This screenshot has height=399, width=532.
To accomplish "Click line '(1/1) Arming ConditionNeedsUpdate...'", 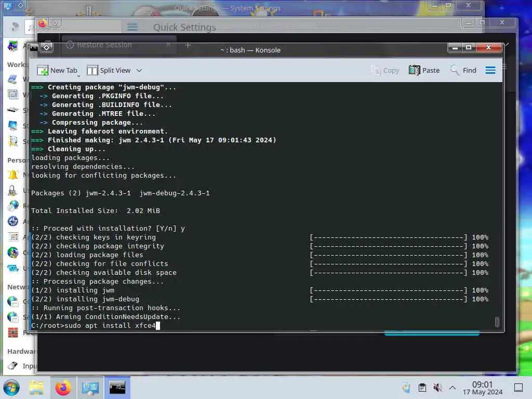I will tap(106, 316).
